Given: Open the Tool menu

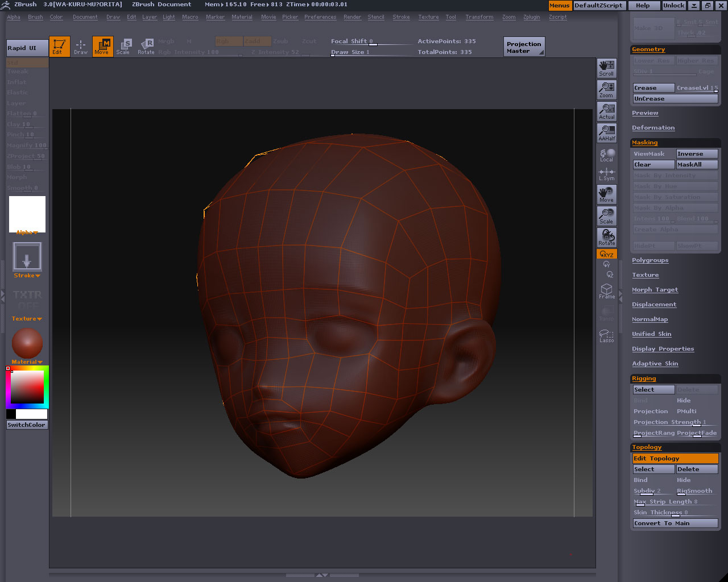Looking at the screenshot, I should coord(450,17).
